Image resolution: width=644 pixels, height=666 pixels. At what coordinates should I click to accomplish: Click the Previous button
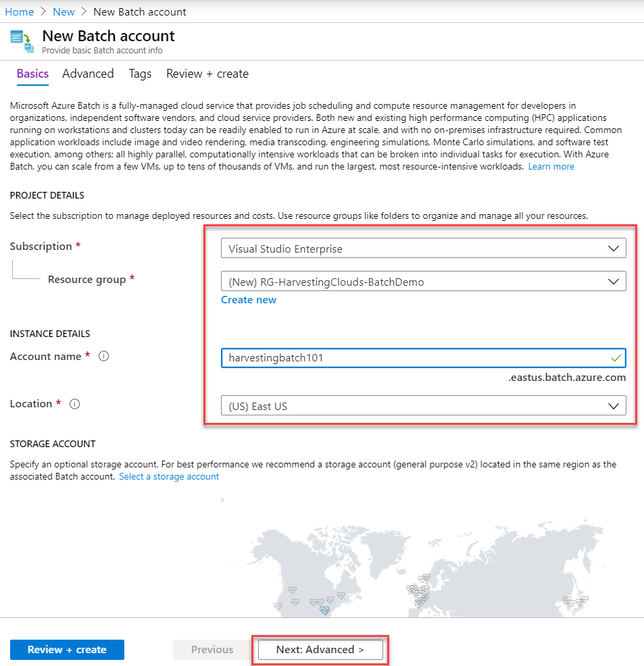point(212,650)
